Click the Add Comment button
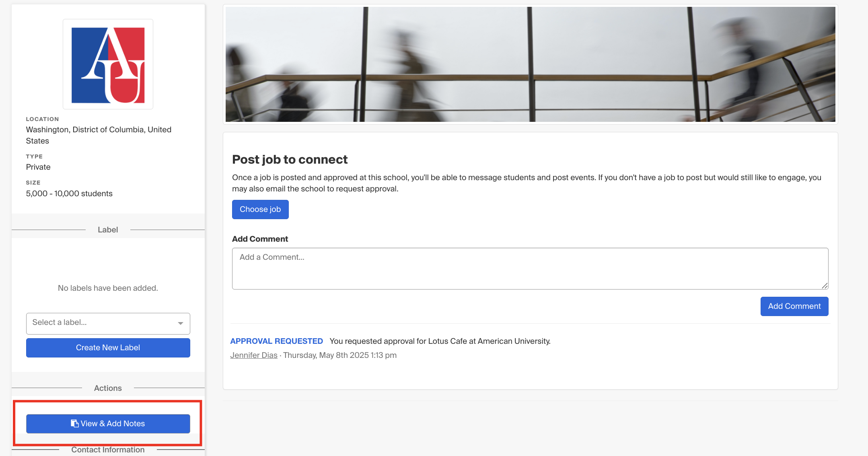This screenshot has height=456, width=868. [794, 306]
